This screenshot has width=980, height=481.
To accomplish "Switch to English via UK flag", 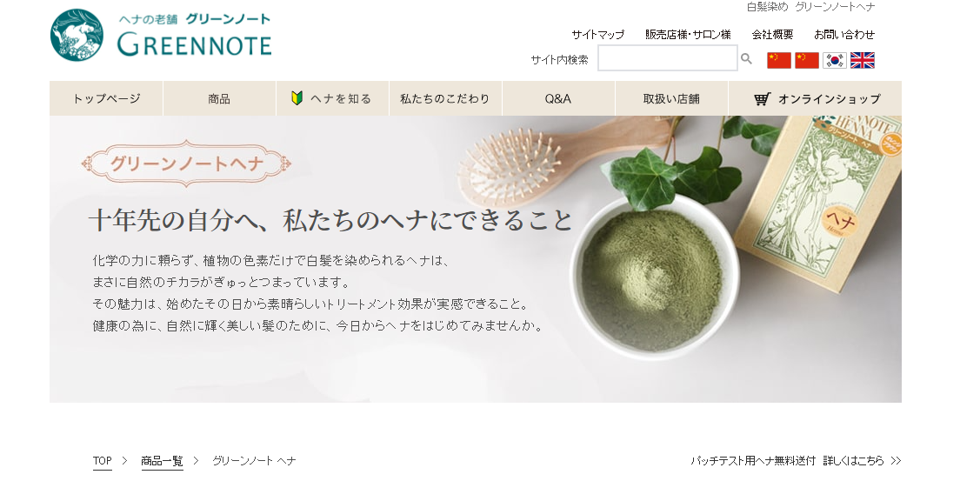I will tap(862, 60).
